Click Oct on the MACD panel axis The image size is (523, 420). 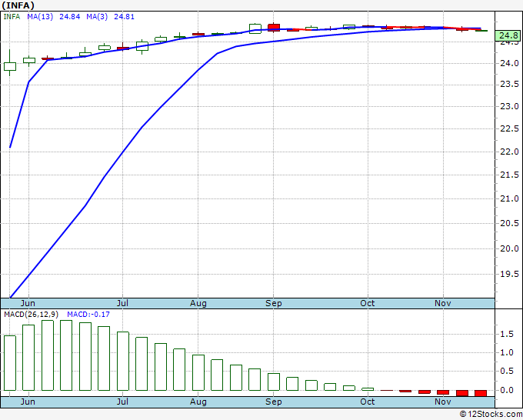(367, 402)
